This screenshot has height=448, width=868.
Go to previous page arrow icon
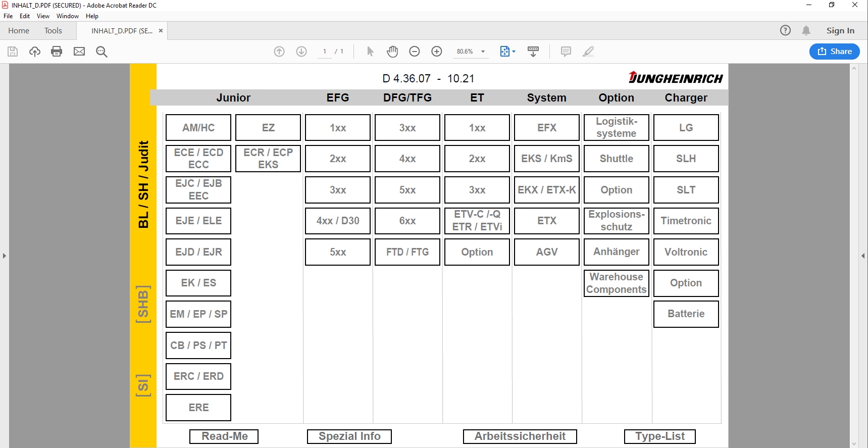pos(279,52)
